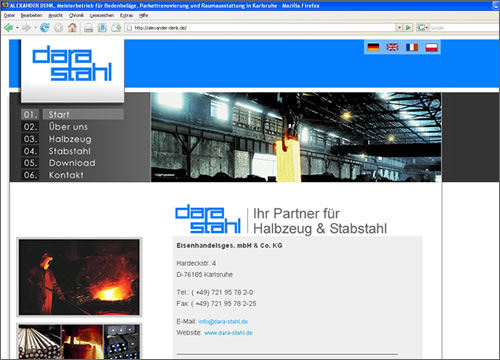Open the Ansicht menu

point(55,15)
